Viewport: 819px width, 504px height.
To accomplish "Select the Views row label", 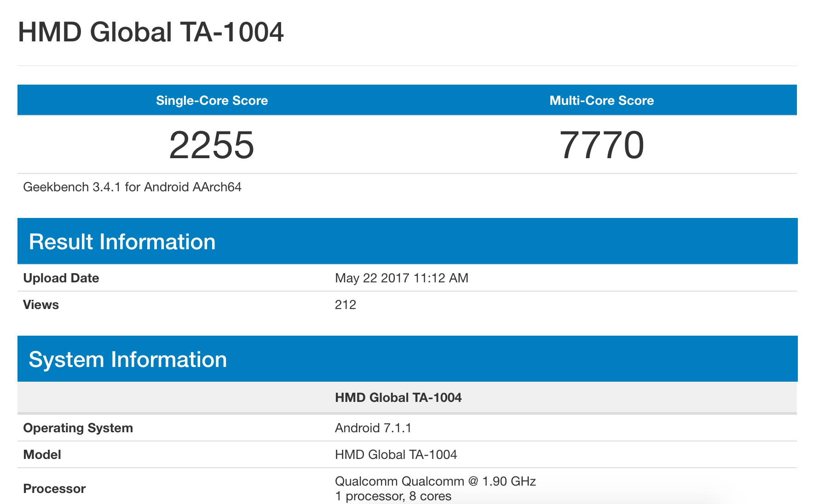I will point(41,305).
